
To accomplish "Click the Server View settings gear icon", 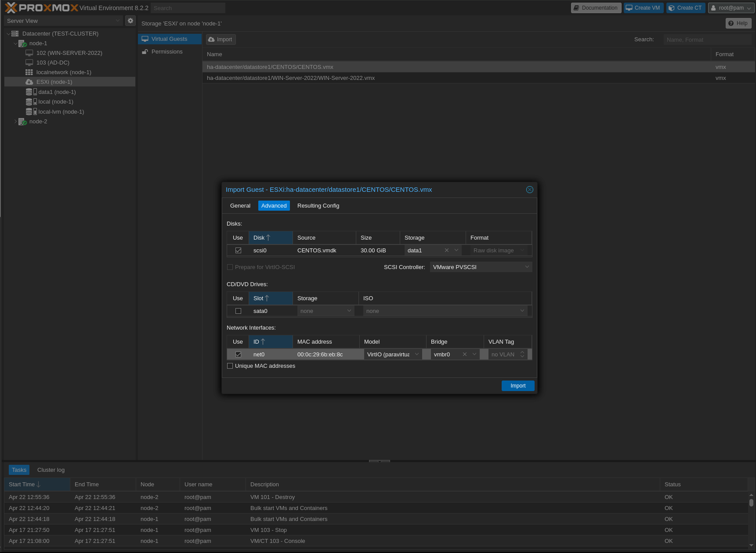I will [x=130, y=21].
